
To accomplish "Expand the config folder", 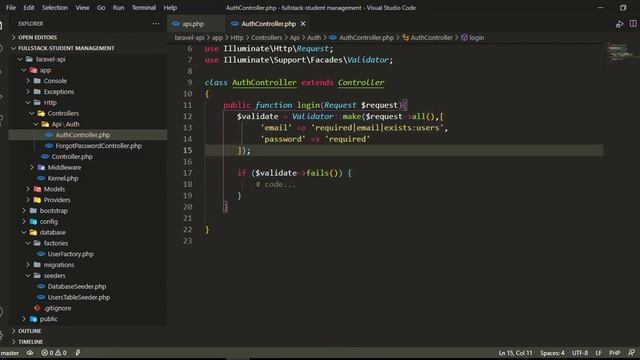I will 49,221.
